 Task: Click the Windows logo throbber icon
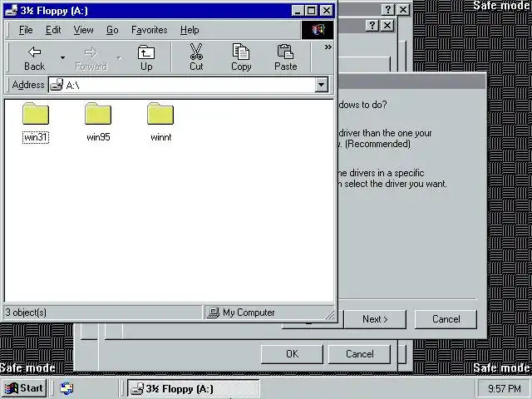click(x=318, y=30)
